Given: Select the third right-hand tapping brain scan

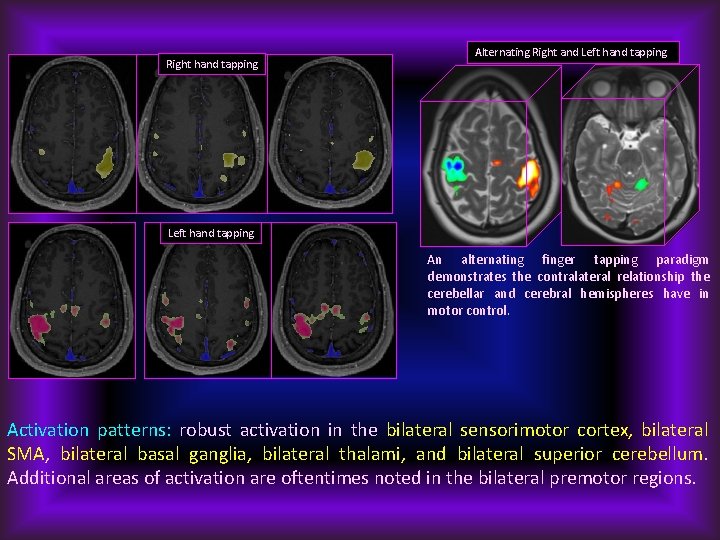Looking at the screenshot, I should pos(330,134).
